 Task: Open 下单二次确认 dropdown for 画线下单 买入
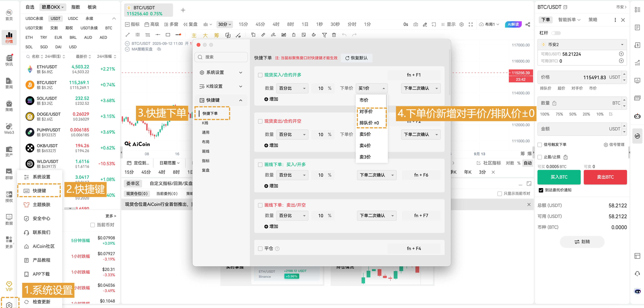coord(377,175)
